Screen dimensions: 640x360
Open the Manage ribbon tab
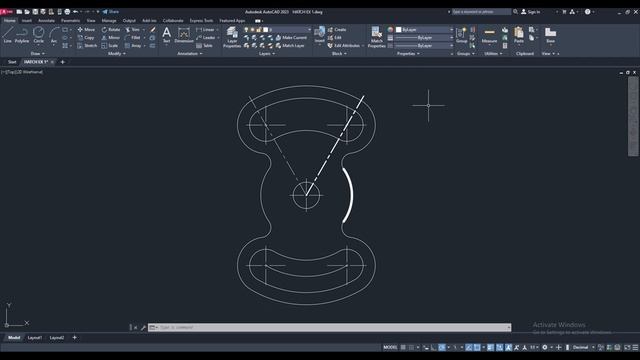pos(109,20)
